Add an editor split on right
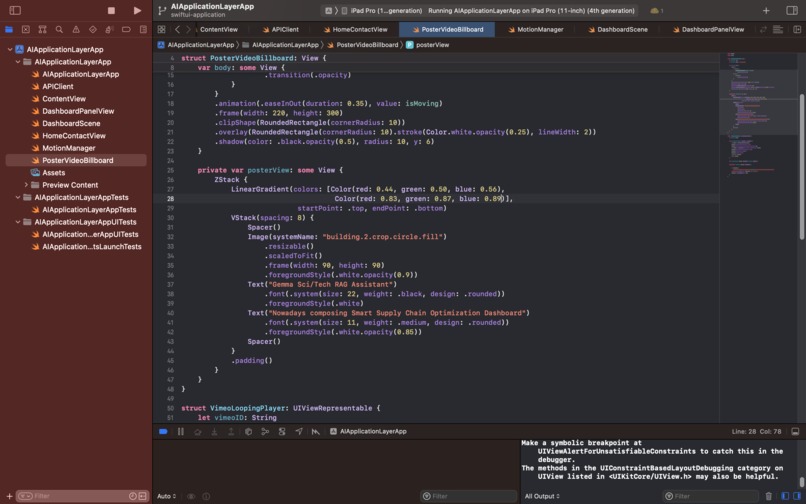 [x=796, y=29]
